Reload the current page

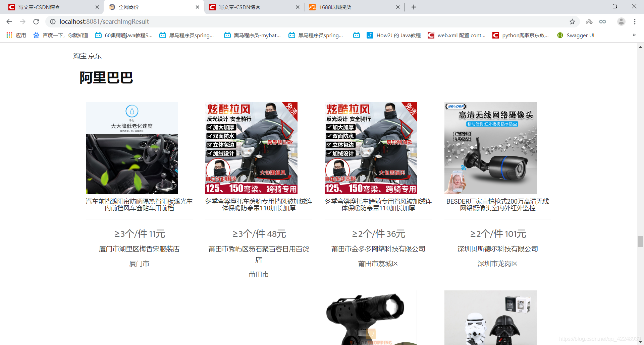click(x=36, y=22)
